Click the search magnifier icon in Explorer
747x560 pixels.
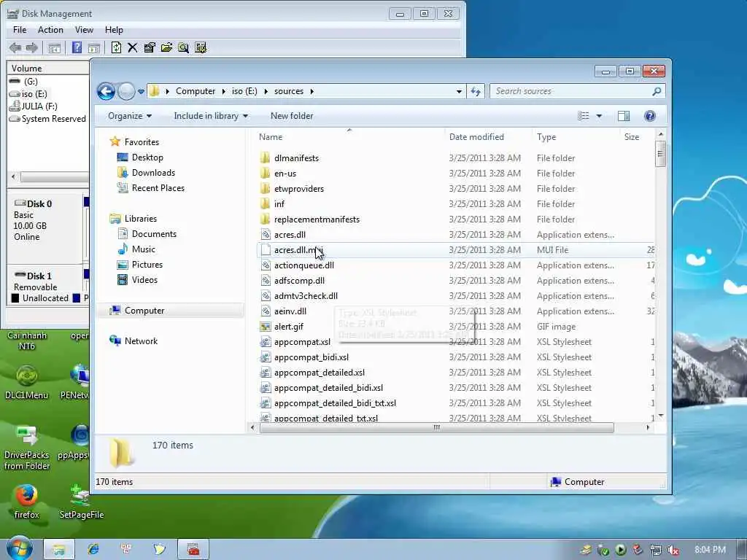657,91
